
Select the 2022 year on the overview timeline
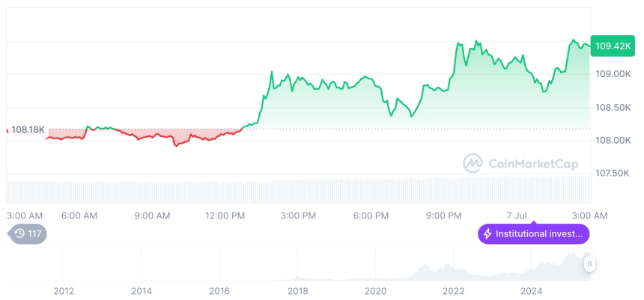[453, 290]
